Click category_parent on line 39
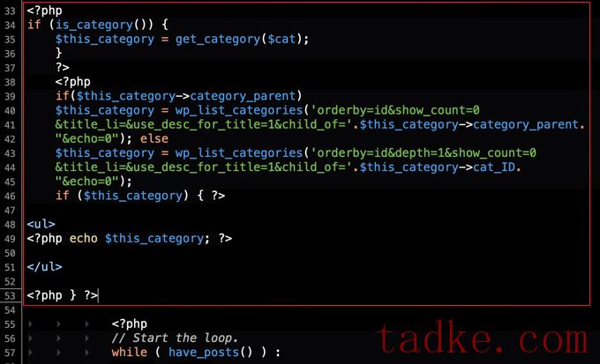Screen dimensions: 600x364 point(243,96)
